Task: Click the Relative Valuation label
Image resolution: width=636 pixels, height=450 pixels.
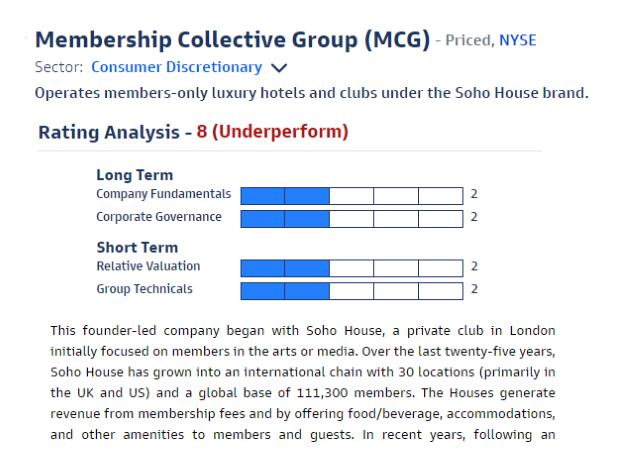Action: [148, 266]
